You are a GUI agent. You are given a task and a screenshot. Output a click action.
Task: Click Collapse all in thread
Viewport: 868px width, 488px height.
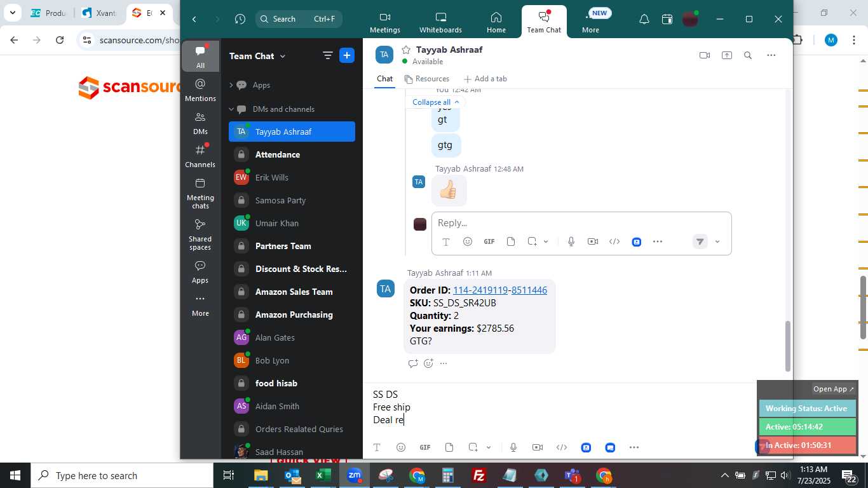pyautogui.click(x=436, y=102)
